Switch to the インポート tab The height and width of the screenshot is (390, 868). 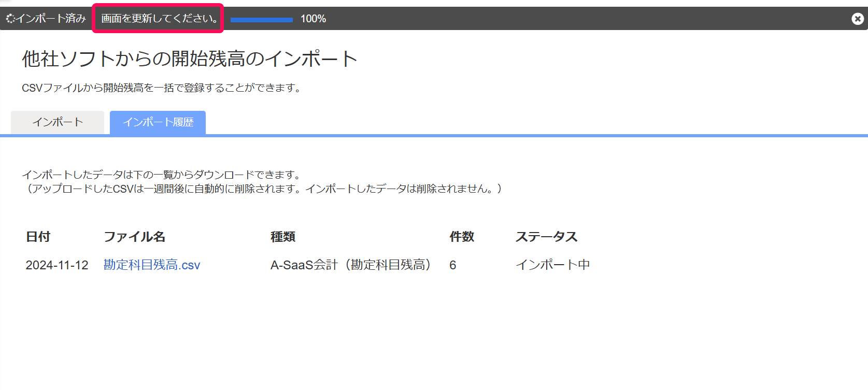[x=58, y=122]
